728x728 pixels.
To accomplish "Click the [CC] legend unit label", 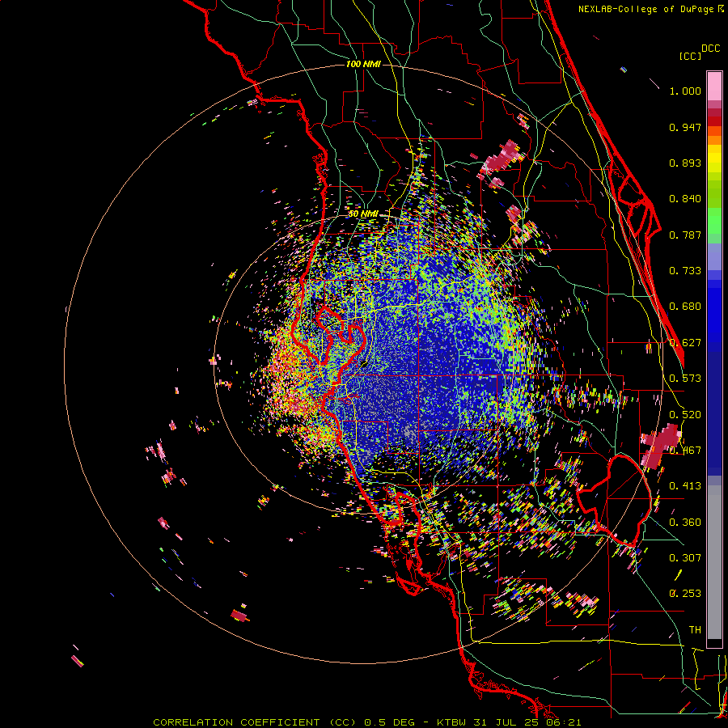I will (691, 56).
